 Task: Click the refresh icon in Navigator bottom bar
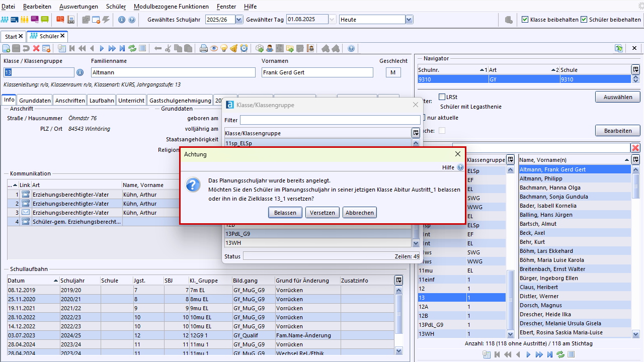(560, 354)
